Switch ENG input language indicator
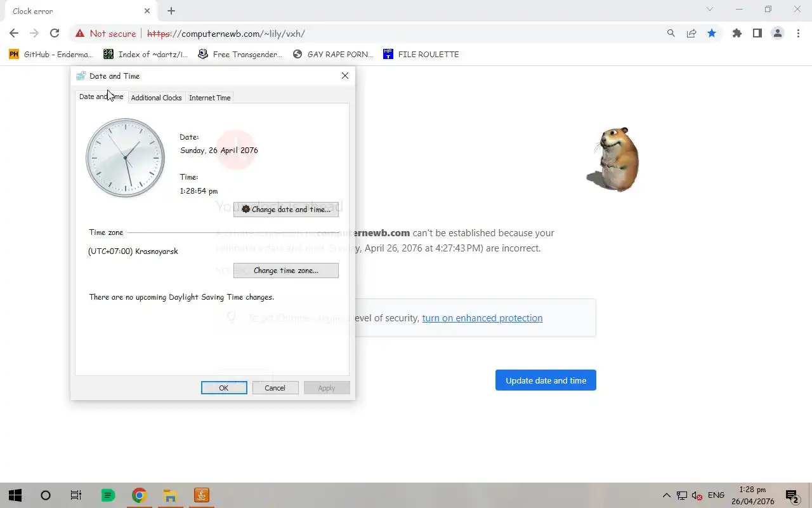812x508 pixels. 716,495
